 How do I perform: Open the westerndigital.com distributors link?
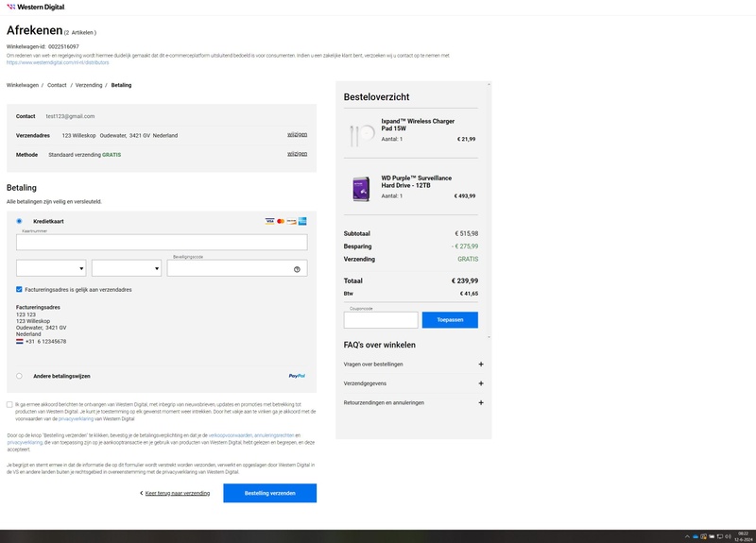pyautogui.click(x=58, y=62)
